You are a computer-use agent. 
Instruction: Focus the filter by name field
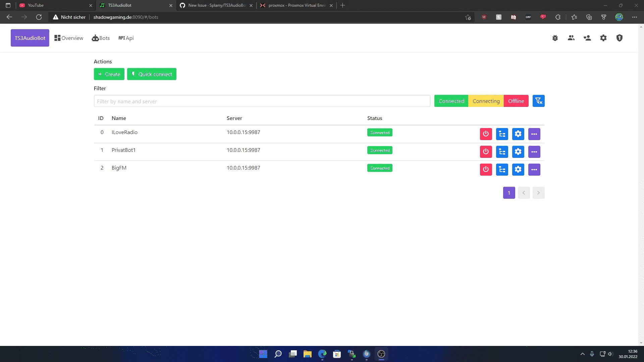(x=262, y=101)
